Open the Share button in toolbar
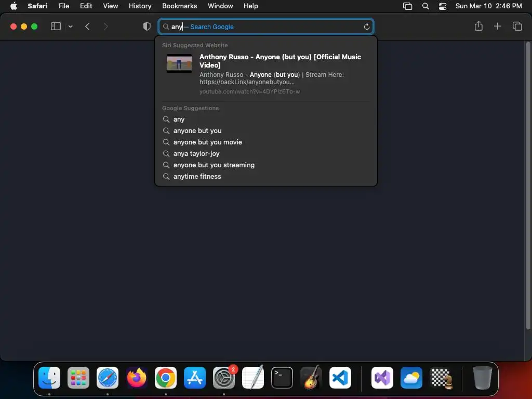Image resolution: width=532 pixels, height=399 pixels. [478, 26]
